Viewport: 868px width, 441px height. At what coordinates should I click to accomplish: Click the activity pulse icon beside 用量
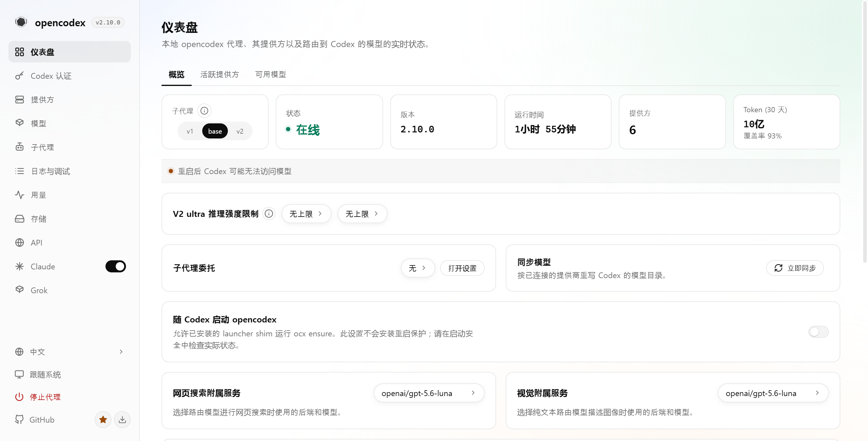click(20, 195)
